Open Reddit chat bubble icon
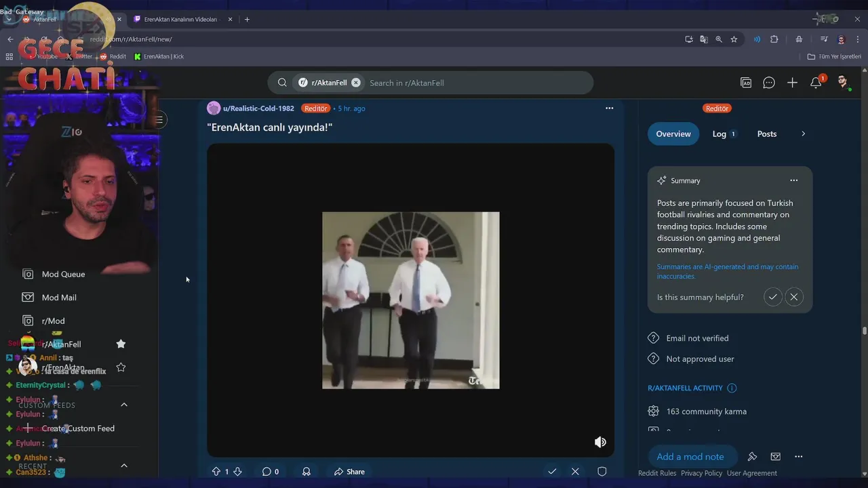 coord(769,83)
